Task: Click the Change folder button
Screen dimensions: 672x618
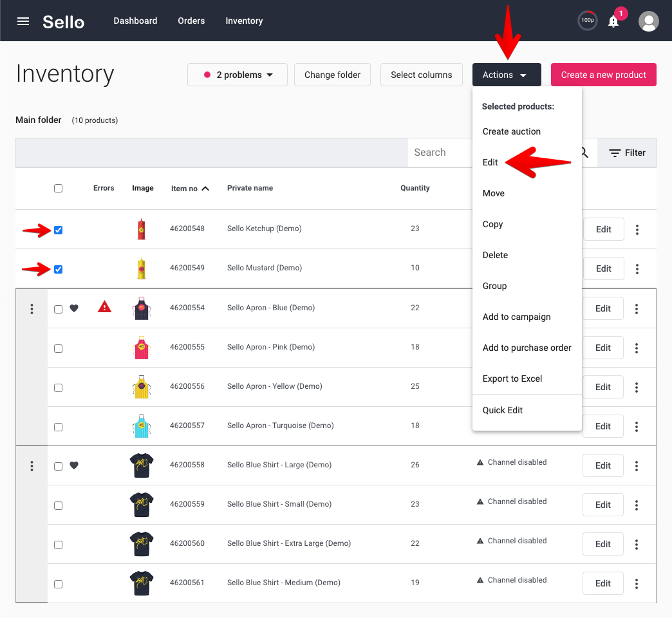Action: point(332,75)
